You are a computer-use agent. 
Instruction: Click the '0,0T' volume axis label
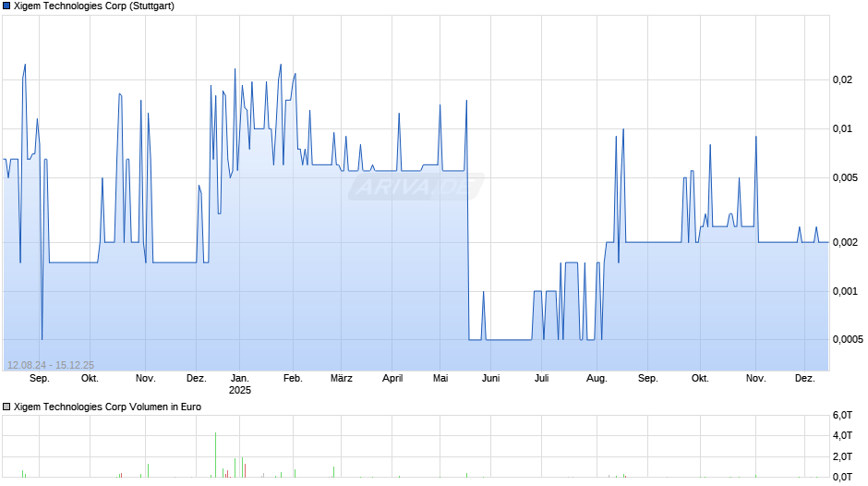pos(842,477)
